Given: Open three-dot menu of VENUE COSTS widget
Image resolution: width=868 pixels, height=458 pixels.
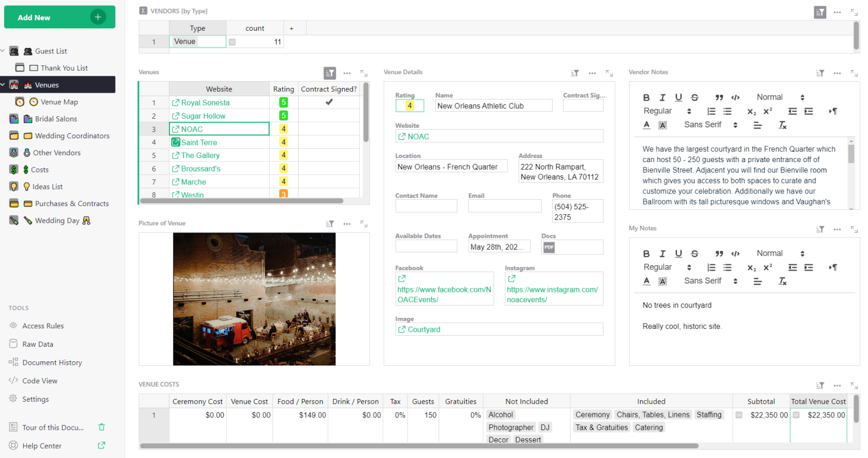Looking at the screenshot, I should (x=837, y=385).
